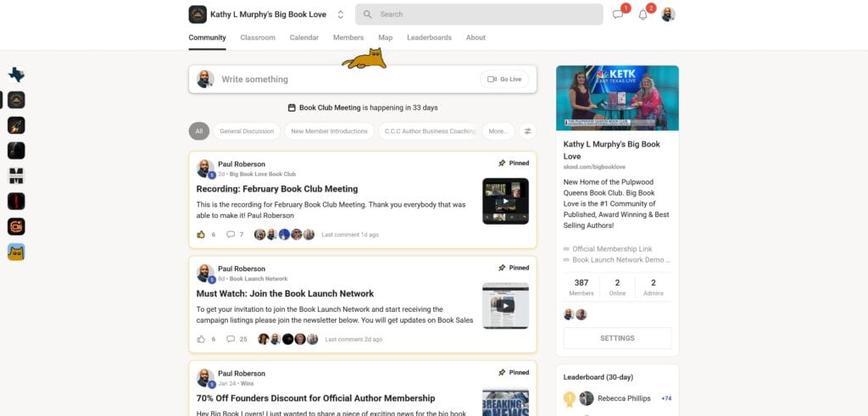Play the February meeting recording thumbnail
This screenshot has height=416, width=868.
click(x=505, y=201)
